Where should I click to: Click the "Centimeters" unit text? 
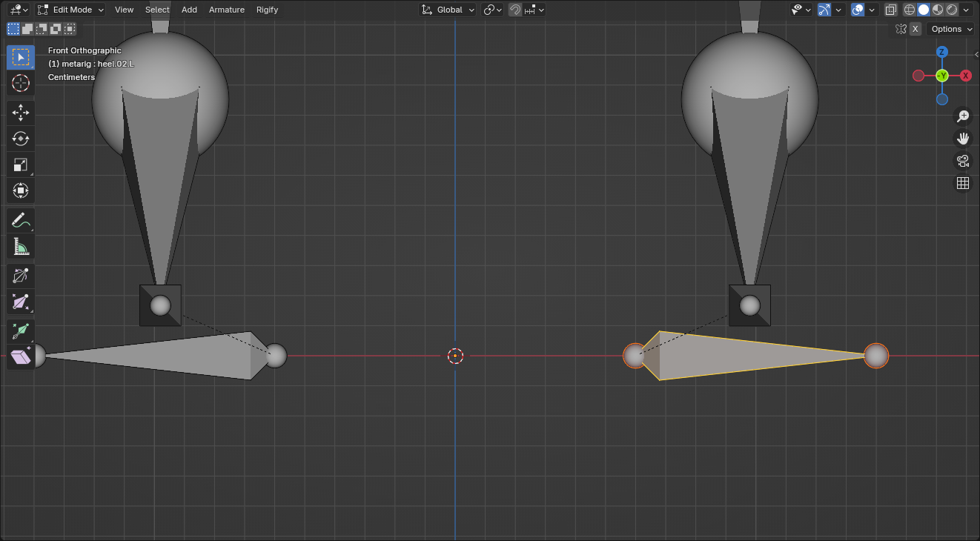click(x=72, y=77)
